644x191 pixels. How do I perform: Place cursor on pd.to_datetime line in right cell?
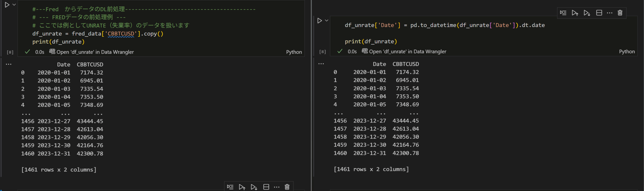click(x=445, y=25)
